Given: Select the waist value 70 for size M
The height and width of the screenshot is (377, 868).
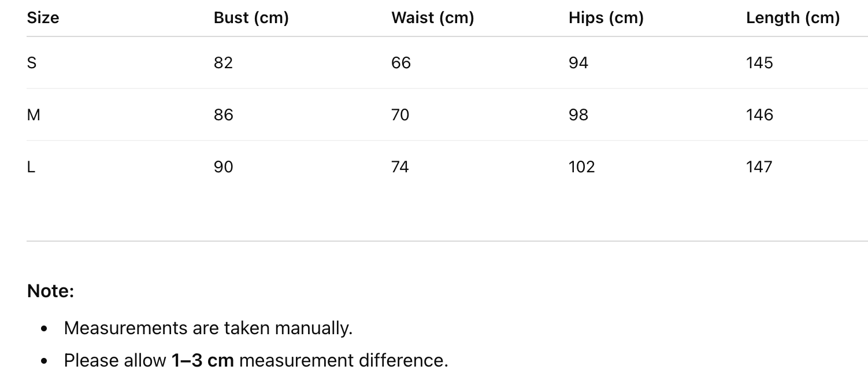Looking at the screenshot, I should tap(400, 115).
